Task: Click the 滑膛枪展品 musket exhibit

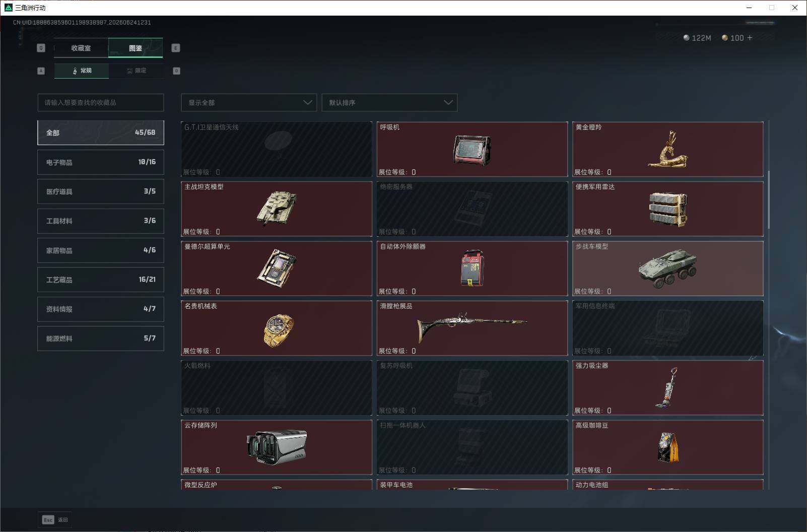Action: [x=472, y=328]
